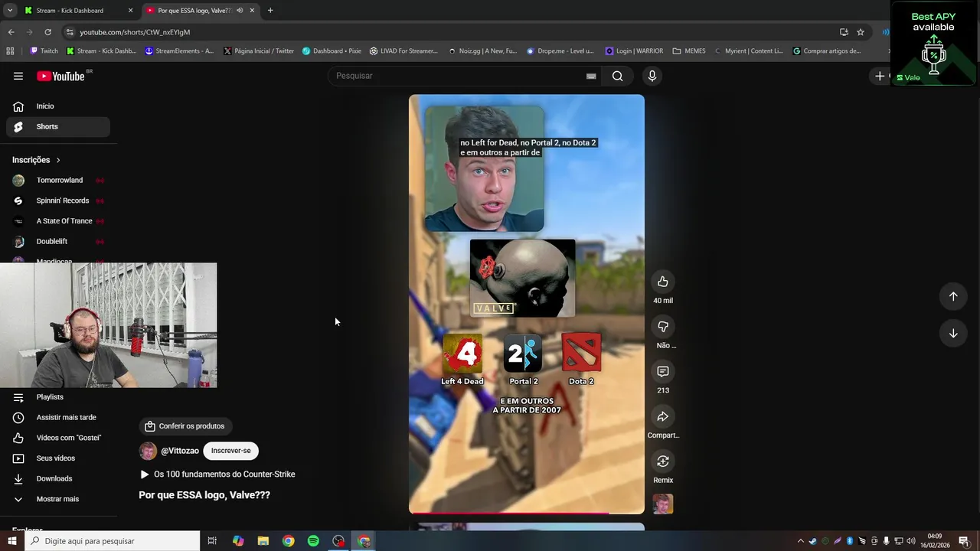Open the 213 comments panel
Screen dimensions: 980x551
pyautogui.click(x=663, y=372)
